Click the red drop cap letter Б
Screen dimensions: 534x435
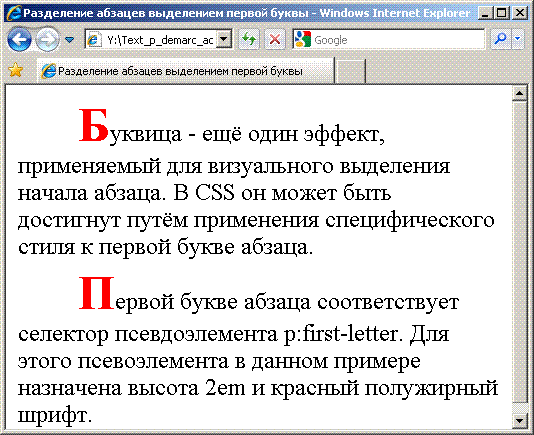tap(94, 125)
